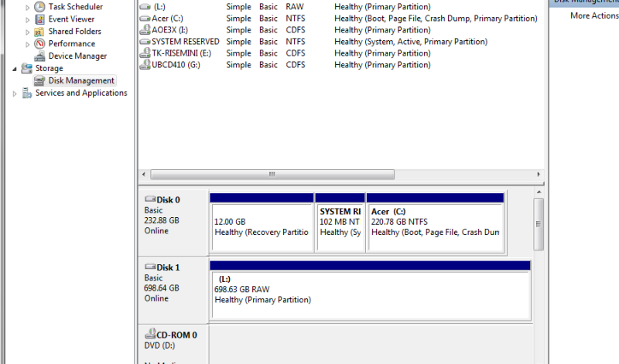The image size is (619, 364).
Task: Click the Shared Folders icon
Action: pyautogui.click(x=39, y=32)
